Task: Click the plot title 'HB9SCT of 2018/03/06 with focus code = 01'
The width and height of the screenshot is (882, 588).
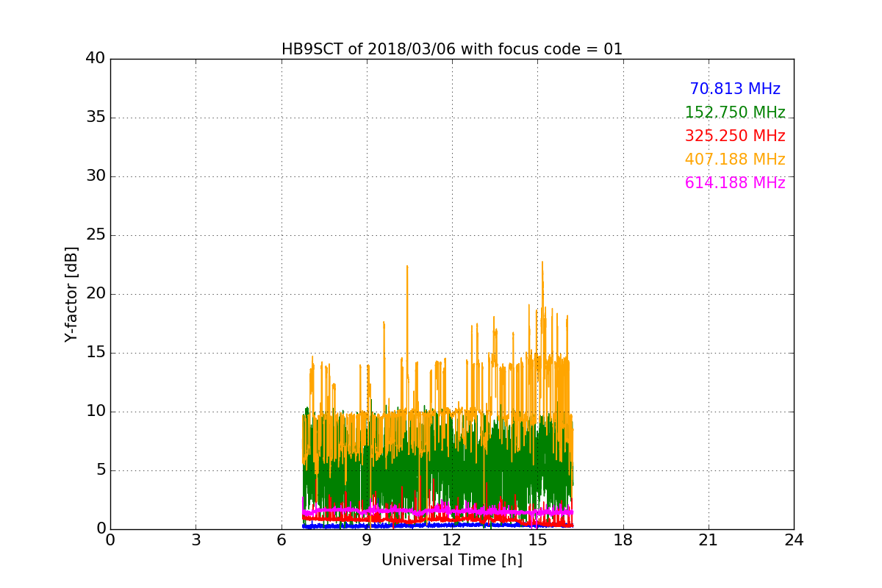Action: coord(452,49)
